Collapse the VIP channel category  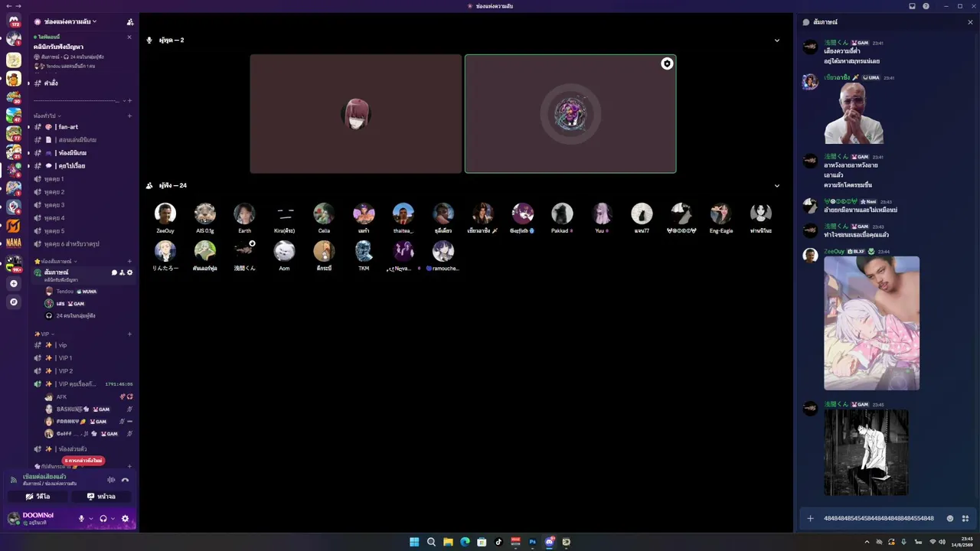tap(44, 334)
